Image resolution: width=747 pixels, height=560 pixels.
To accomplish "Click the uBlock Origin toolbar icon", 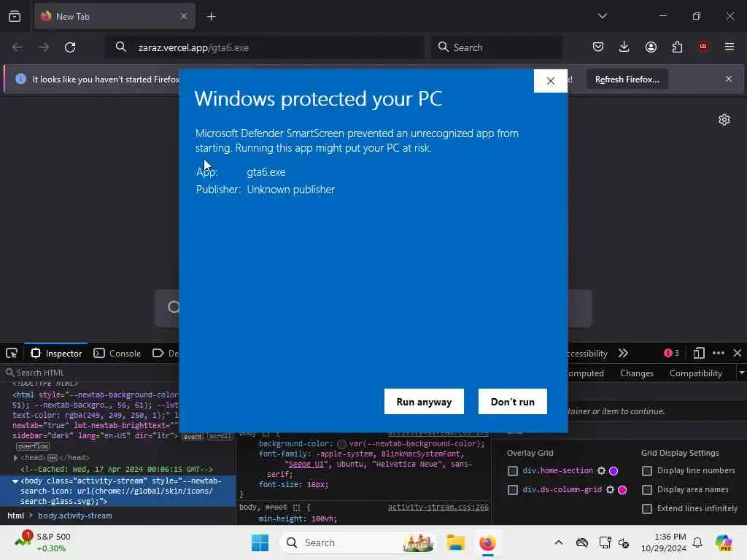I will pyautogui.click(x=703, y=47).
